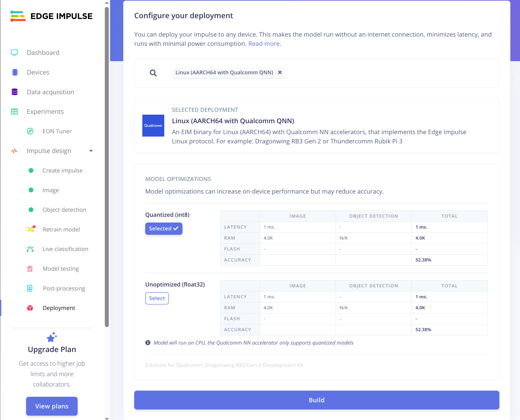Screen dimensions: 520x420
Task: Click the Data acquisition database icon
Action: [14, 92]
